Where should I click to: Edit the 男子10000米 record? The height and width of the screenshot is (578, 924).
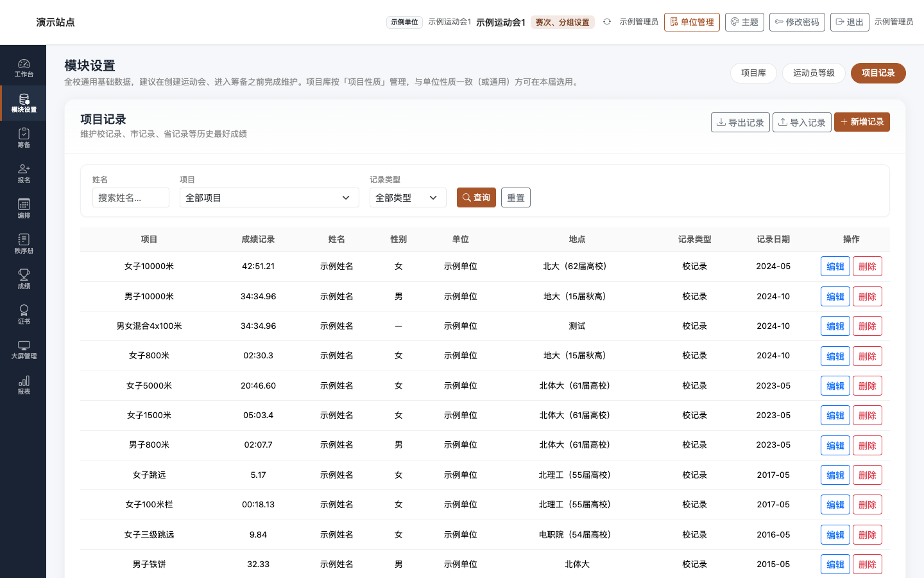click(835, 297)
